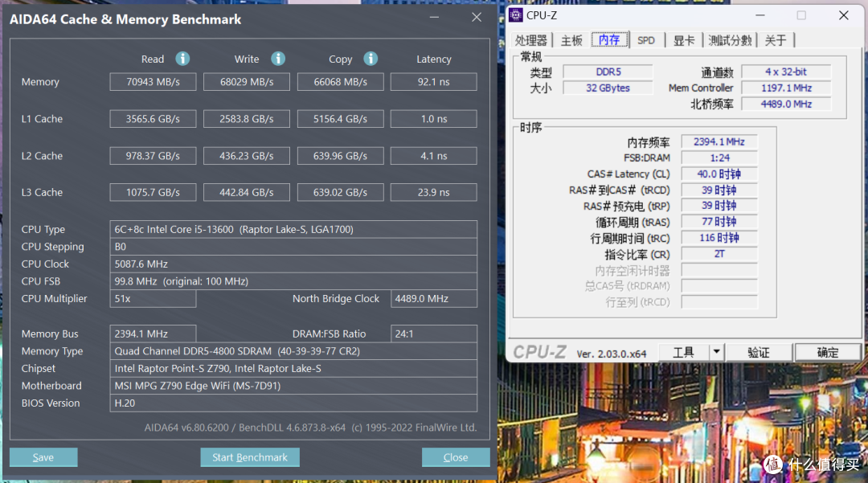This screenshot has width=868, height=483.
Task: Click DRAM:FSB Ratio value 24:1
Action: 433,334
